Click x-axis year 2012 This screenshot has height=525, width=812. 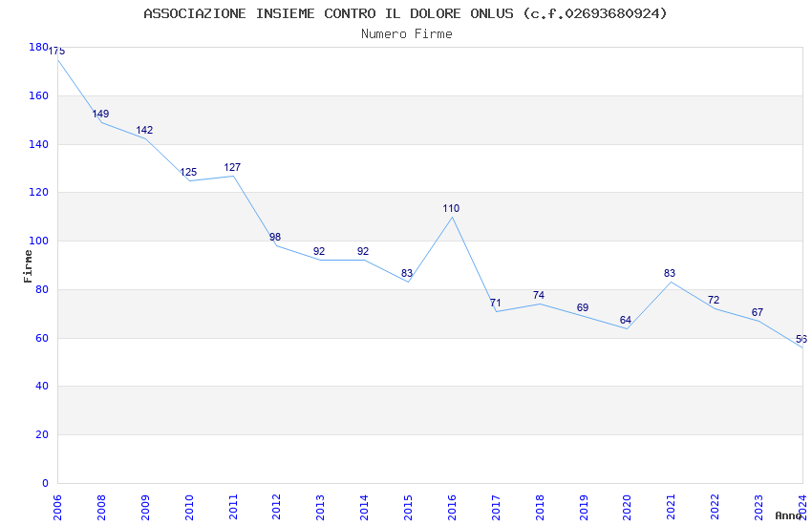[276, 508]
